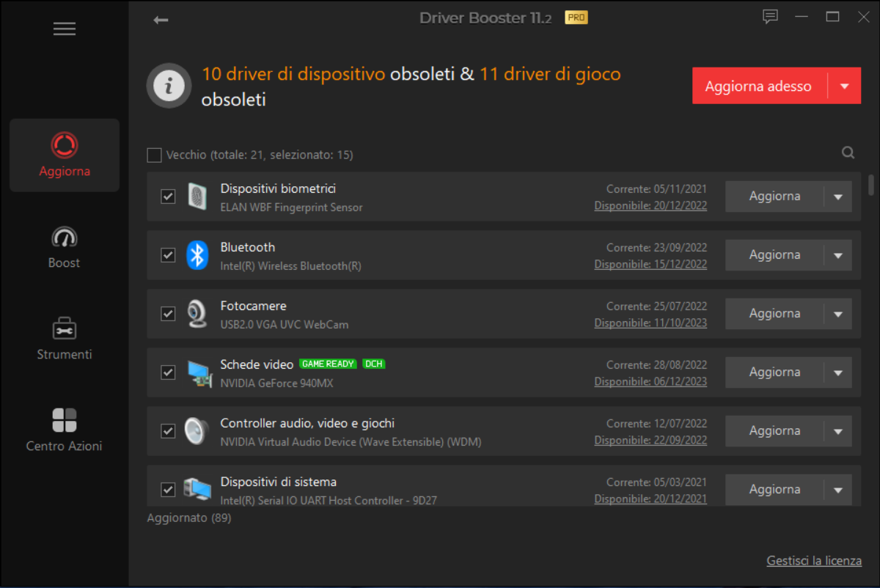Image resolution: width=880 pixels, height=588 pixels.
Task: Open Disponibile: 22/09/2022 link
Action: (650, 441)
